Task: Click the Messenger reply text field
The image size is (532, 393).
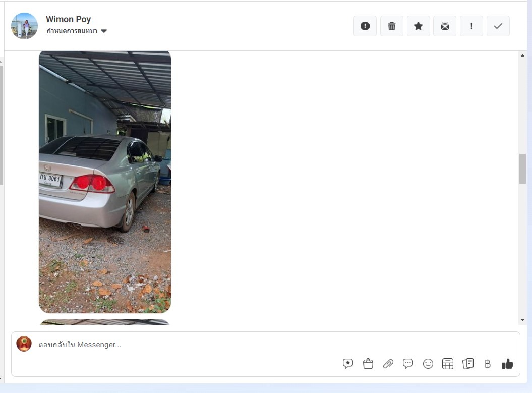Action: pos(190,345)
